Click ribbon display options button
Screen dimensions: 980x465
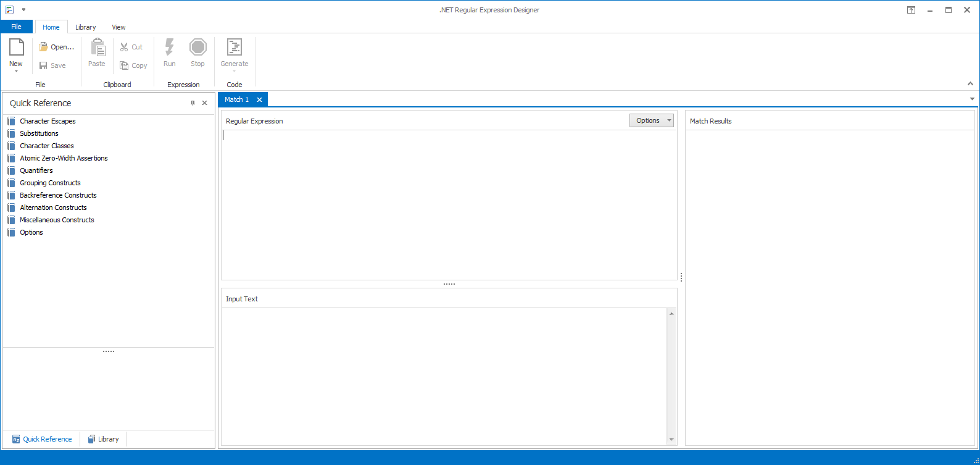911,10
